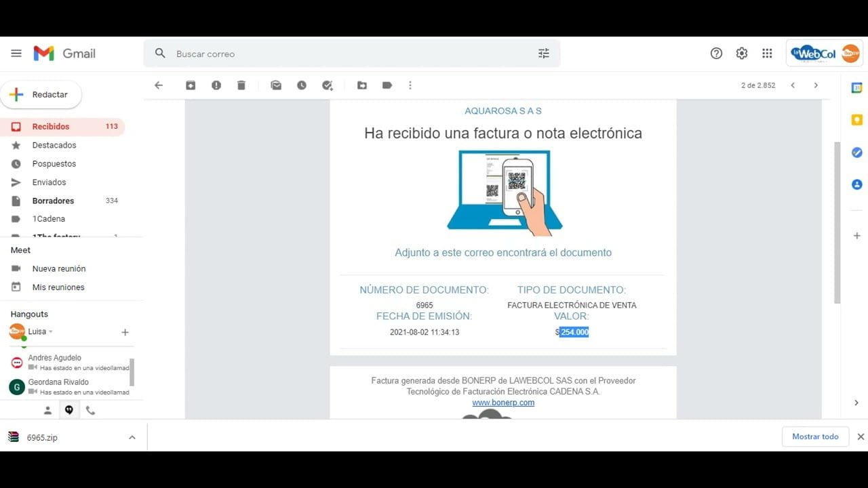The width and height of the screenshot is (868, 488).
Task: Click the QR phone illustration image
Action: [505, 193]
